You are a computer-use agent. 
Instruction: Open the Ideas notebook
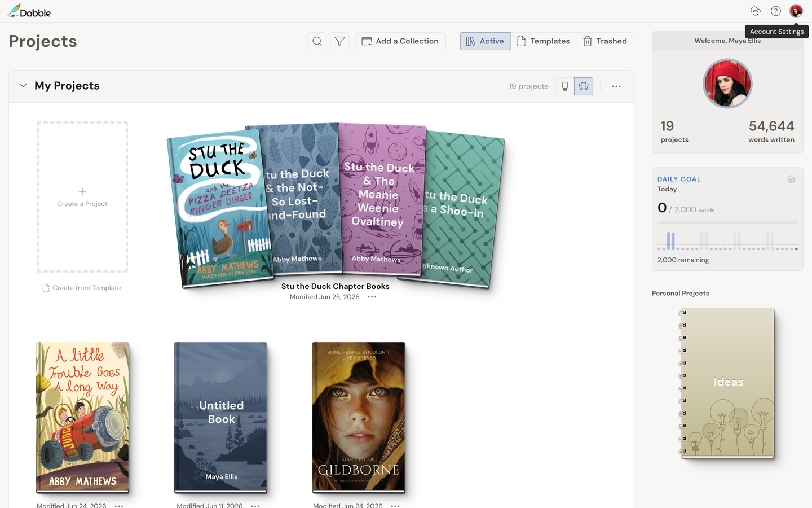point(727,383)
